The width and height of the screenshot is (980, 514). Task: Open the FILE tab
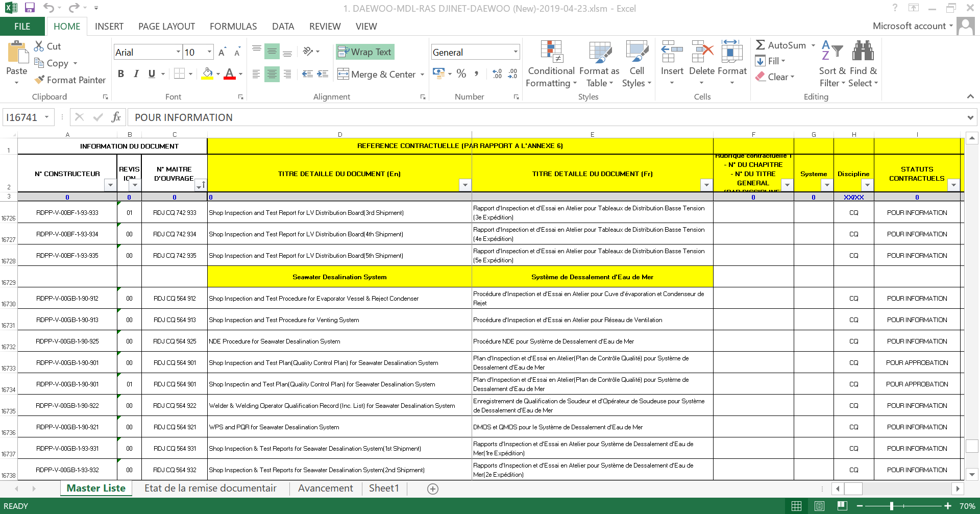22,26
